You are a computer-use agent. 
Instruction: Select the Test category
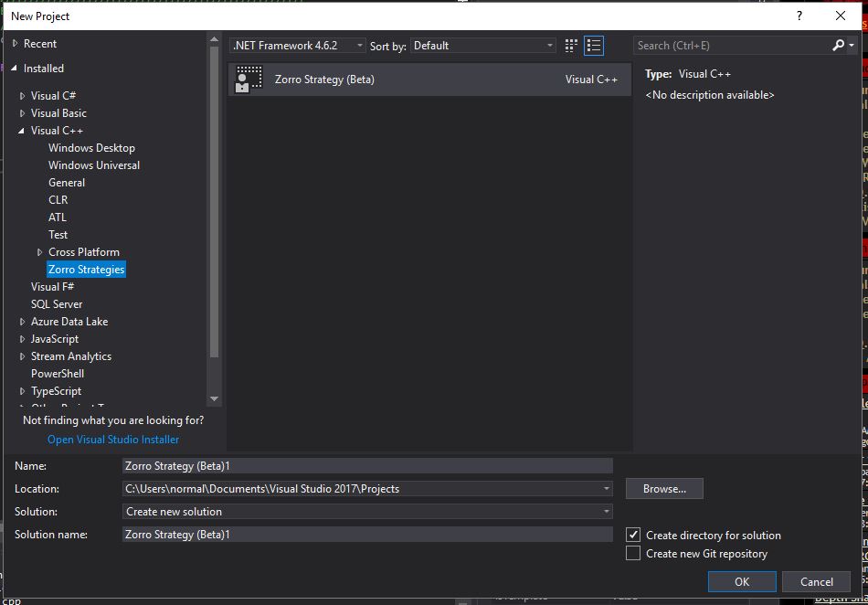click(58, 235)
